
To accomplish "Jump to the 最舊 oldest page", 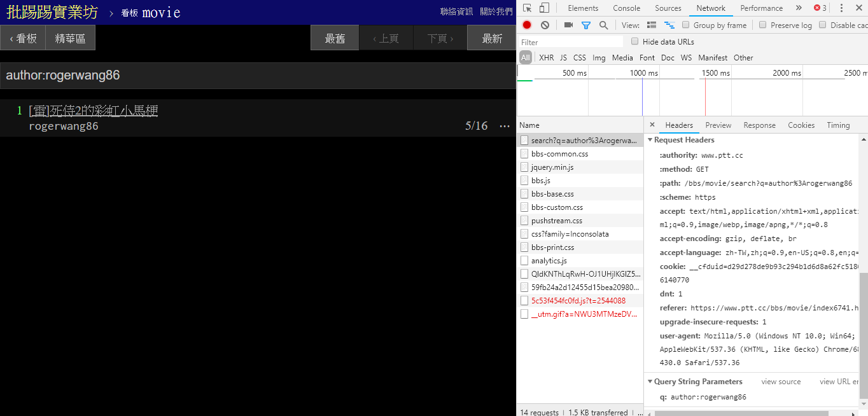I will pos(335,38).
